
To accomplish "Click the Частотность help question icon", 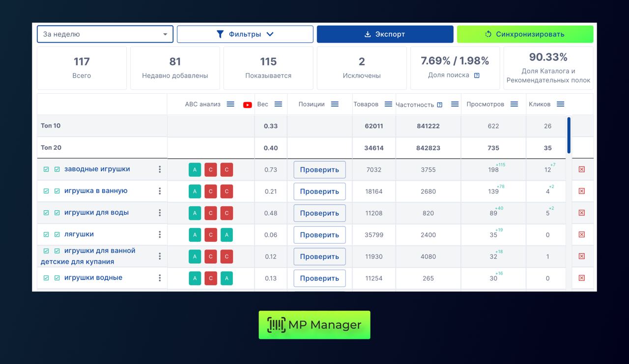I will [x=440, y=105].
